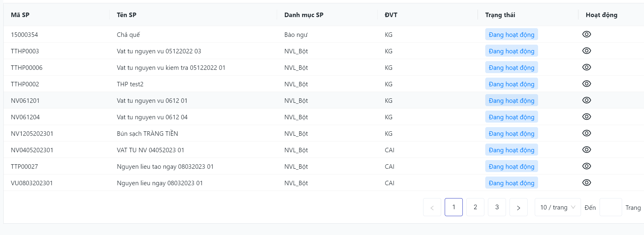This screenshot has height=235, width=644.
Task: Click eye icon in THP test2 row
Action: tap(586, 84)
